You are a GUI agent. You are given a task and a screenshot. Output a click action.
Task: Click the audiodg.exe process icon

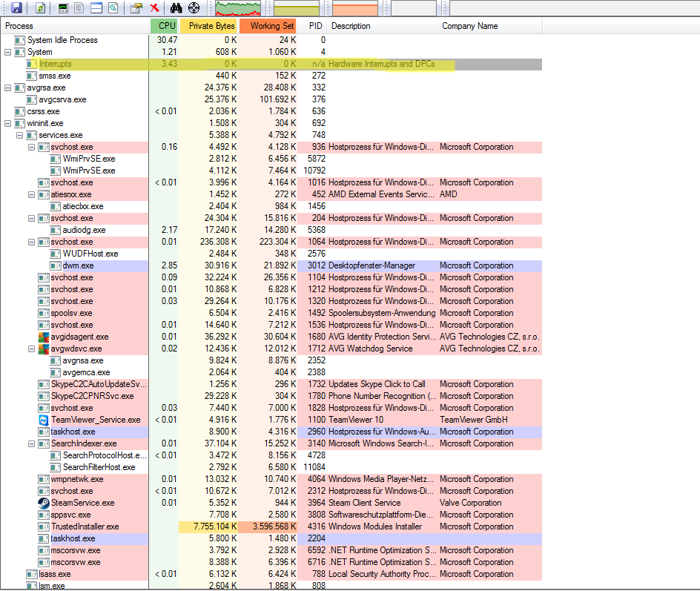point(56,230)
